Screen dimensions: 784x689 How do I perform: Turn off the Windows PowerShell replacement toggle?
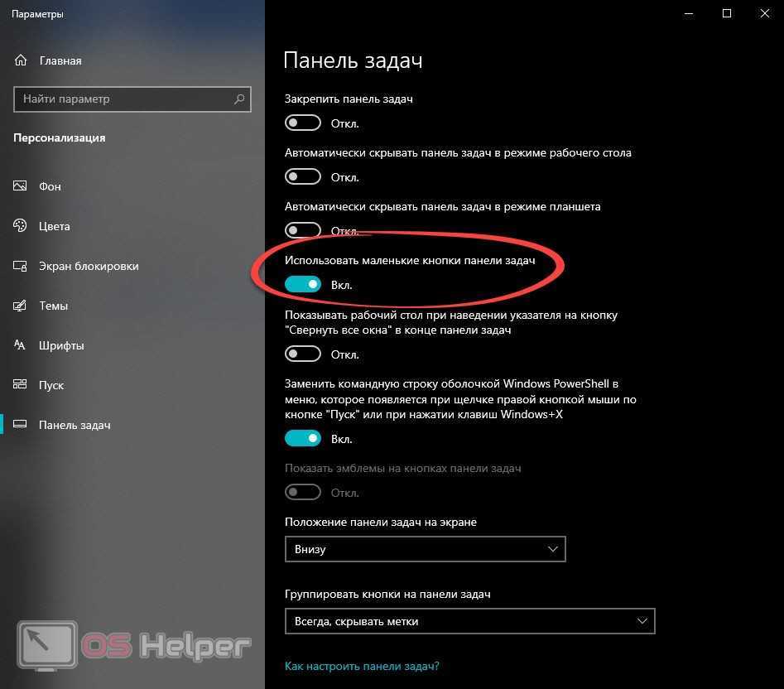pyautogui.click(x=302, y=439)
